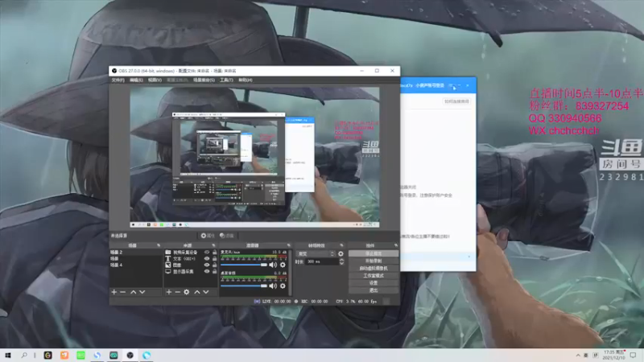The width and height of the screenshot is (644, 362).
Task: Open the 文件(F) menu in OBS
Action: [x=118, y=80]
